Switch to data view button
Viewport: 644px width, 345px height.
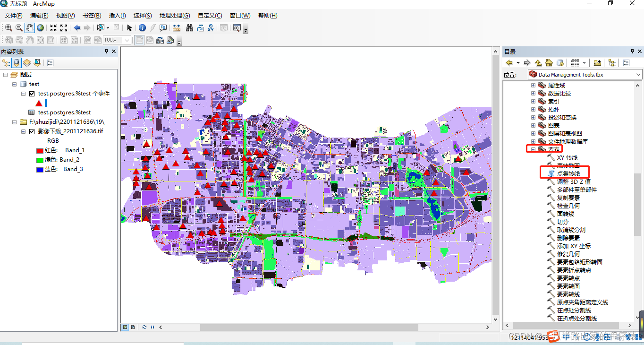(125, 327)
